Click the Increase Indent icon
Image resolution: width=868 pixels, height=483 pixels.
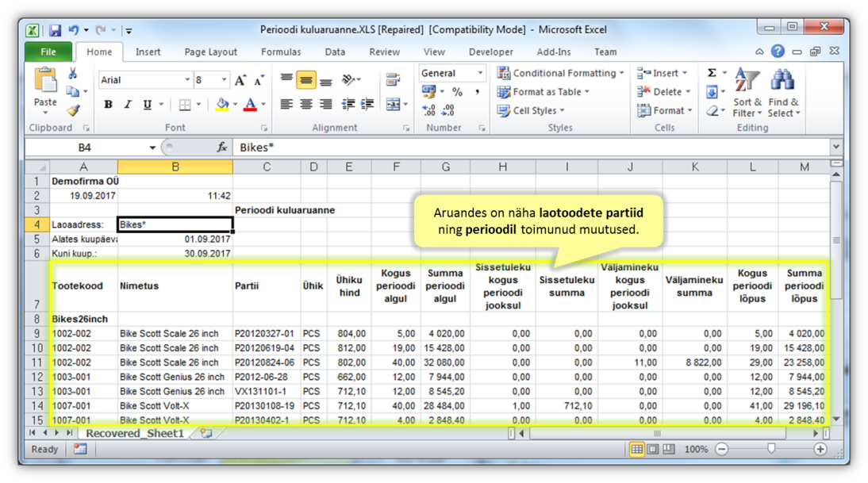pyautogui.click(x=367, y=104)
